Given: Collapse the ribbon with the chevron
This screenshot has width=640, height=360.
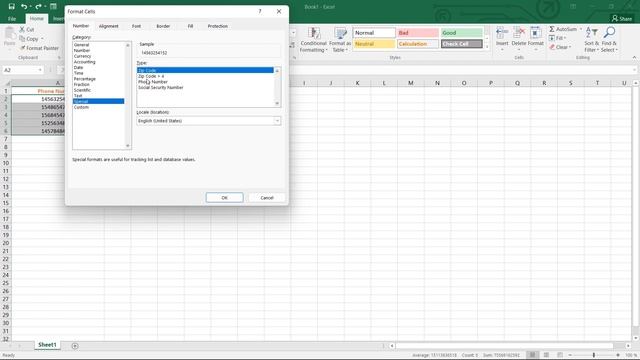Looking at the screenshot, I should pyautogui.click(x=634, y=58).
